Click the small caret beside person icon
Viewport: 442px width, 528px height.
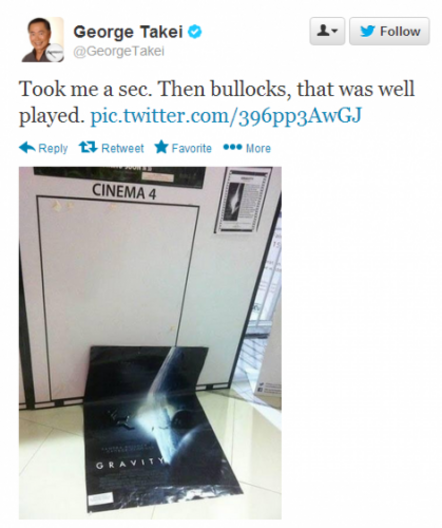pos(335,31)
